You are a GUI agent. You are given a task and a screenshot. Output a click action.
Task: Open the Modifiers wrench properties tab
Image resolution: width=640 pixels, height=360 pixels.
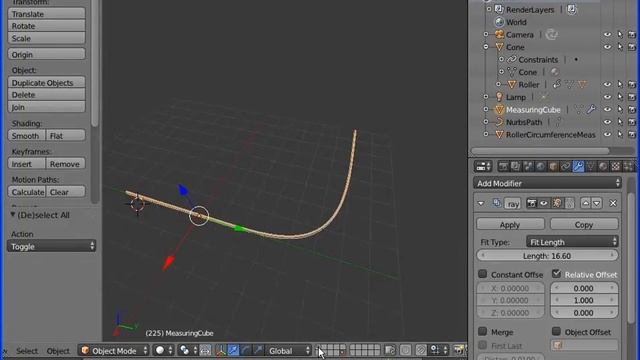[578, 167]
